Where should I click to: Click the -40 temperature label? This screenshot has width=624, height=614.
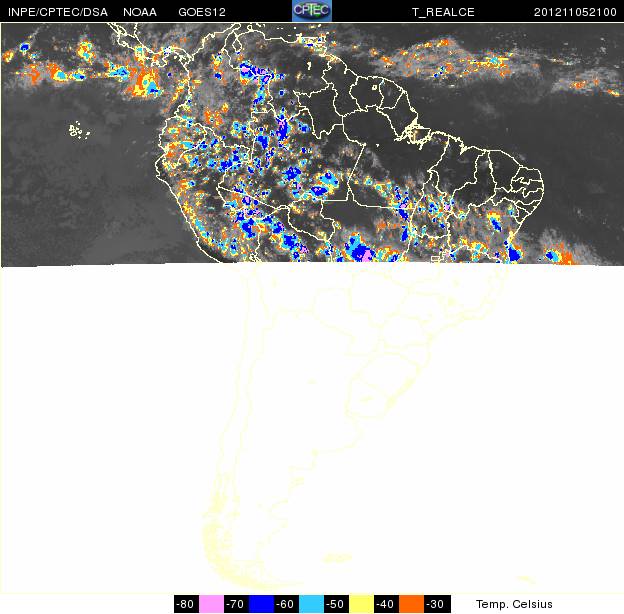click(x=386, y=604)
